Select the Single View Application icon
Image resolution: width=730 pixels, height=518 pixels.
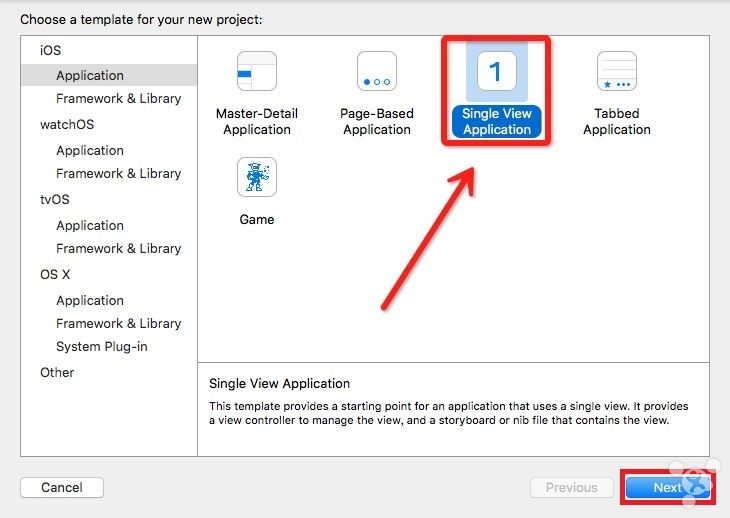(497, 72)
